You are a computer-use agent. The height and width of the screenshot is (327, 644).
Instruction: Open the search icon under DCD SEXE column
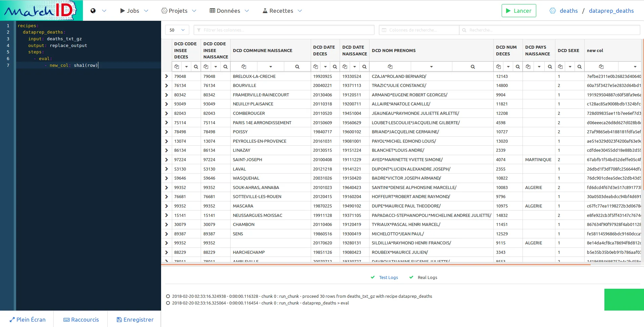click(x=580, y=66)
